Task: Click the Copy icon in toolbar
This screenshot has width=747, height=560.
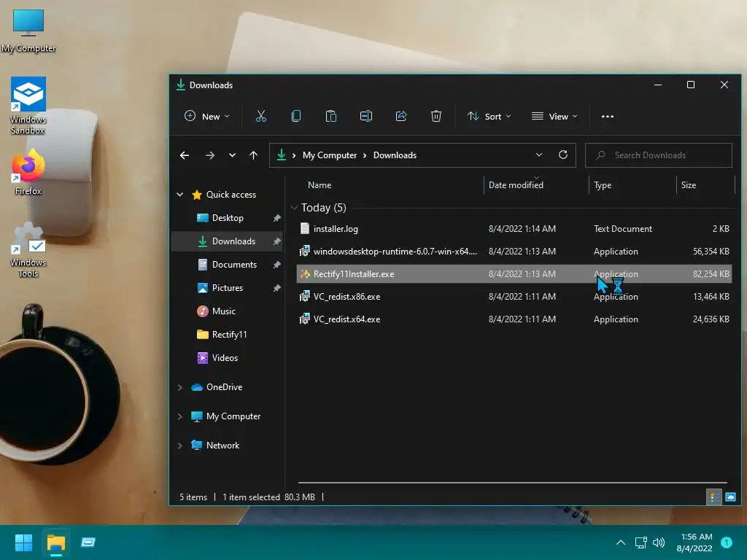Action: click(x=296, y=116)
